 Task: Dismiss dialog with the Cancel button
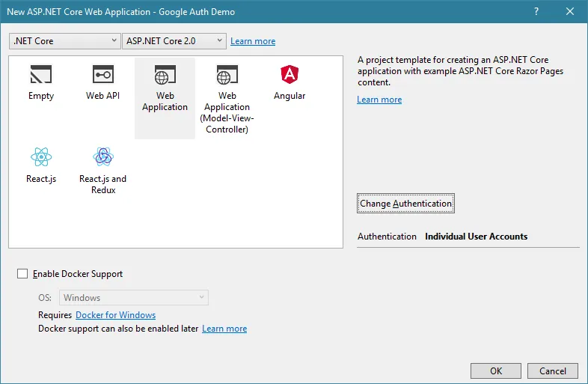pos(553,371)
